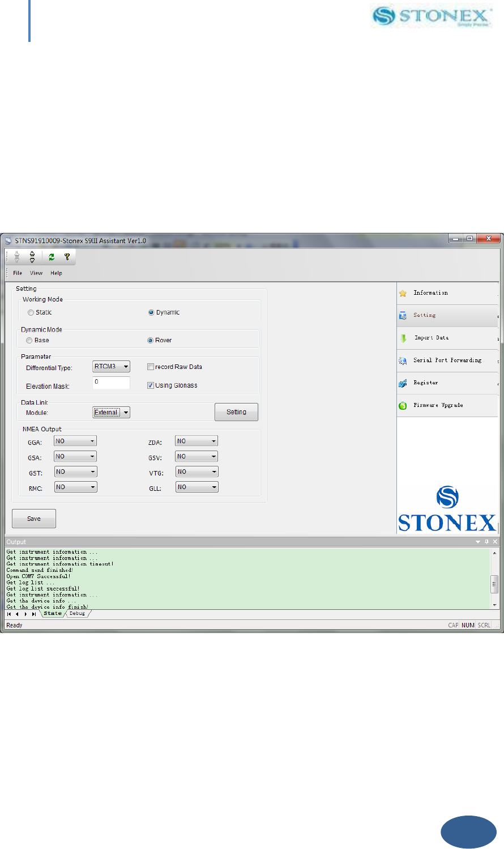Go to first output tab arrow
The width and height of the screenshot is (504, 849).
click(9, 614)
